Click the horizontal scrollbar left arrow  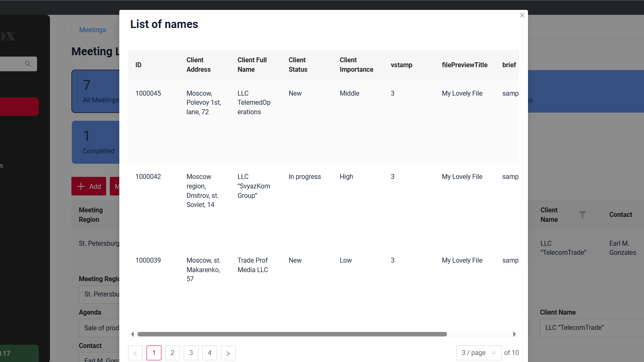pyautogui.click(x=132, y=334)
